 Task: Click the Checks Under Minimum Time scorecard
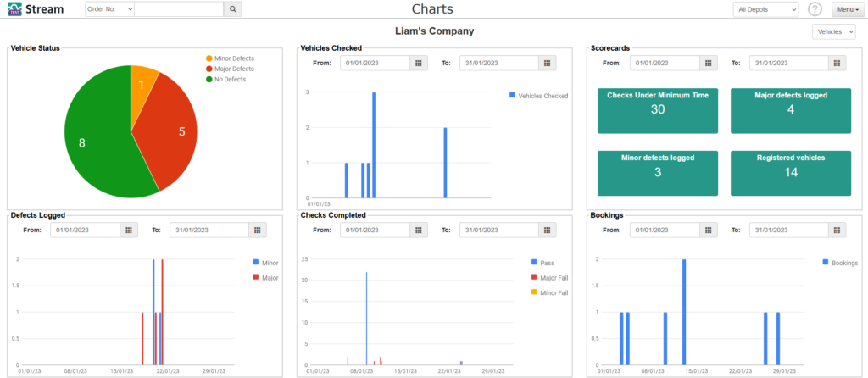(658, 111)
